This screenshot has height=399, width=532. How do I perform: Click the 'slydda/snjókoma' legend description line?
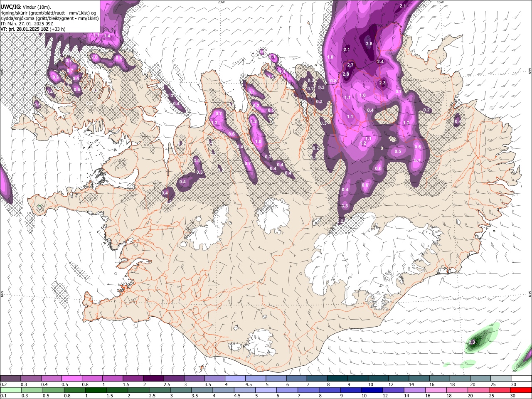tap(49, 18)
